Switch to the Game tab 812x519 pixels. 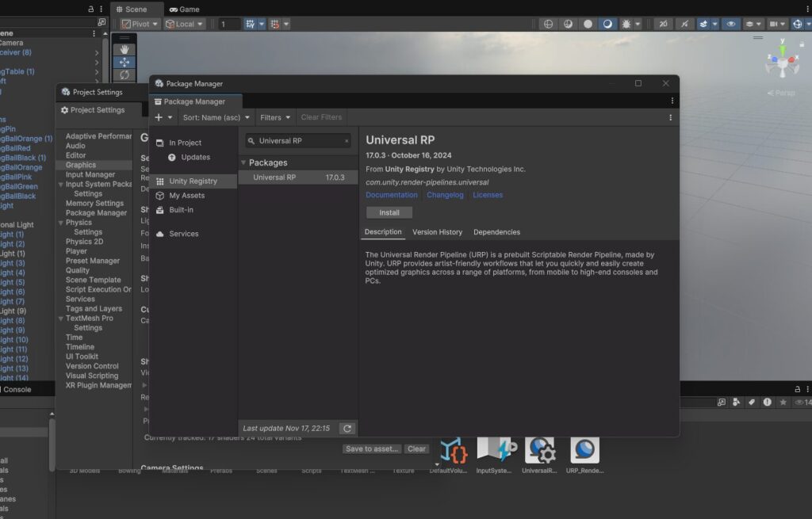pos(185,10)
